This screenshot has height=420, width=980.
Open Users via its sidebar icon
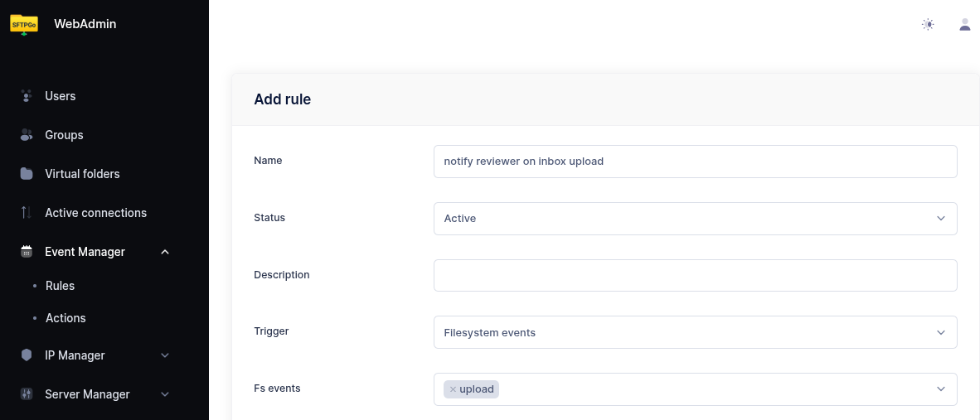pos(27,96)
